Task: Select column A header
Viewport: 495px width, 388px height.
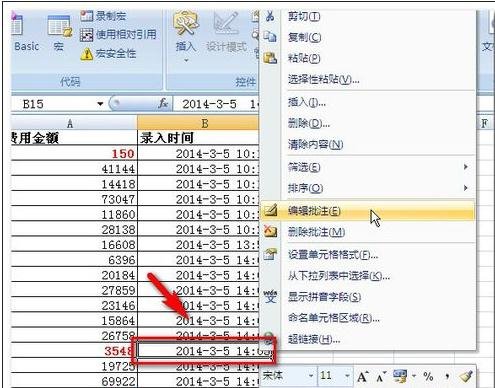Action: 74,123
